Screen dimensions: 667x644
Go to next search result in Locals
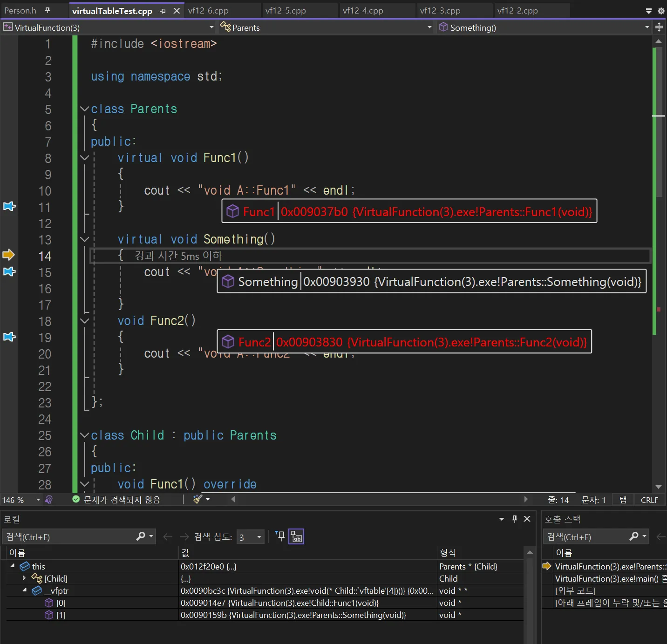click(x=184, y=537)
